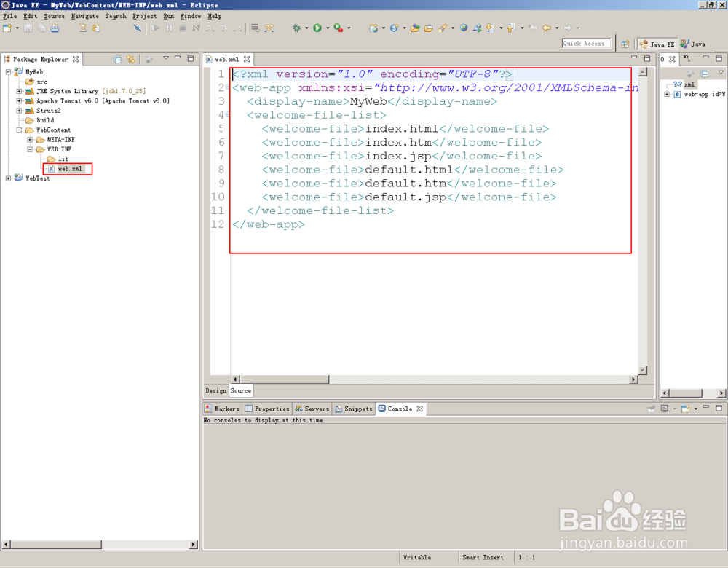Screen dimensions: 728x568
Task: Click the editor horizontal scrollbar thumb
Action: (284, 379)
